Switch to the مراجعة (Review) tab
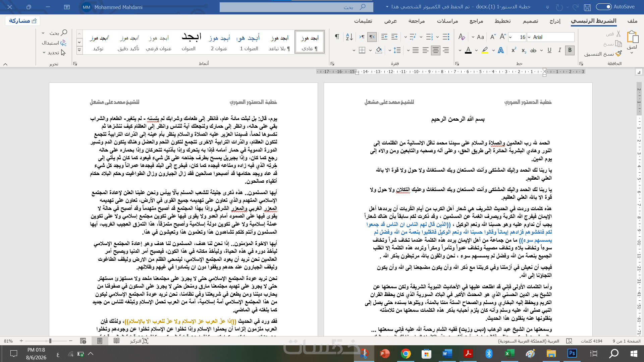 pyautogui.click(x=417, y=21)
